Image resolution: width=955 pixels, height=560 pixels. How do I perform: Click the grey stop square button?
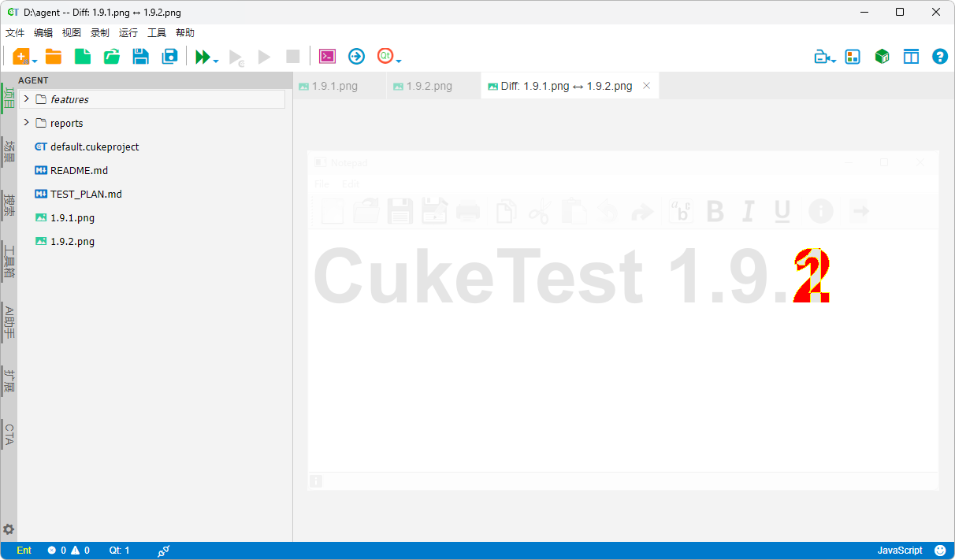coord(293,57)
